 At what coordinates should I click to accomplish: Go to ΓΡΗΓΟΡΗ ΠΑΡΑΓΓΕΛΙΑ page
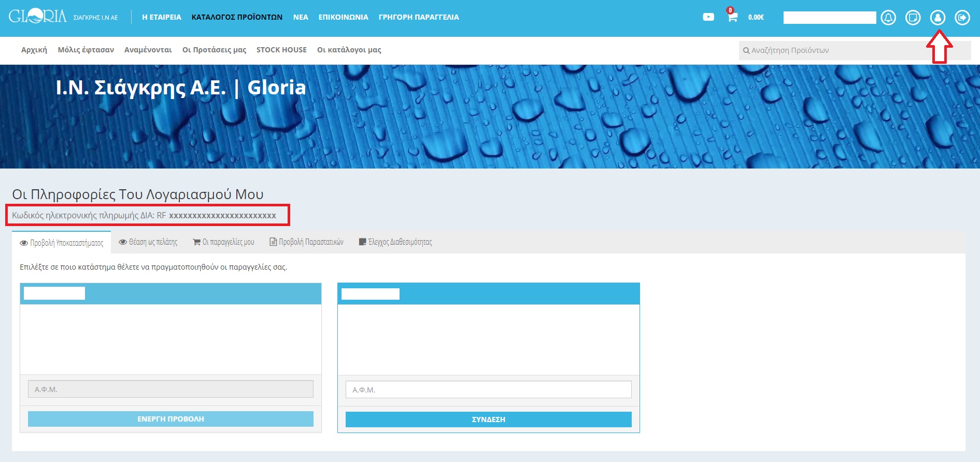coord(419,17)
